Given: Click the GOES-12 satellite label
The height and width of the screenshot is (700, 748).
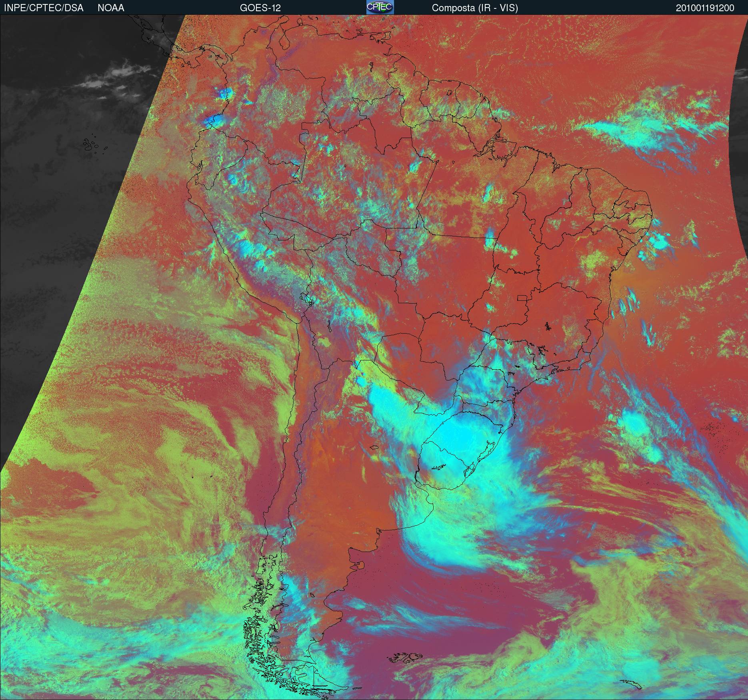Looking at the screenshot, I should pyautogui.click(x=260, y=8).
